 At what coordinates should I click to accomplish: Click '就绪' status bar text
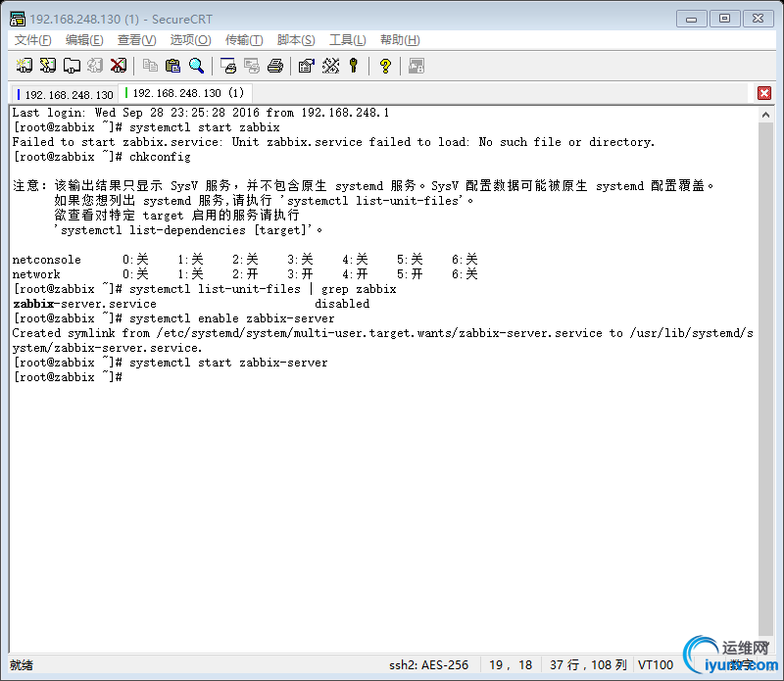pyautogui.click(x=22, y=665)
